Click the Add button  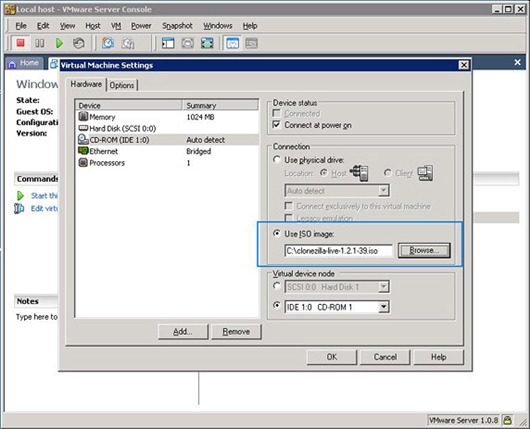[x=183, y=332]
